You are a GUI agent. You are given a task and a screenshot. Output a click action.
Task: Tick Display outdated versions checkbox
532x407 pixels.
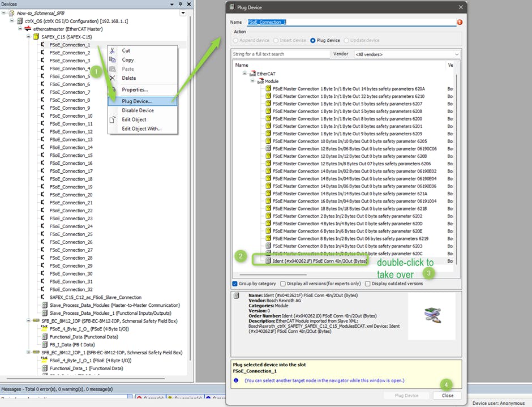click(368, 284)
